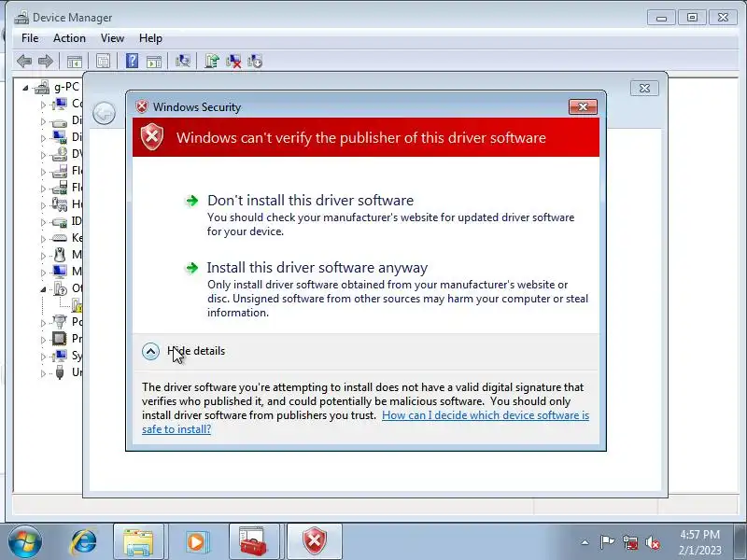Viewport: 747px width, 560px height.
Task: Expand the Ports tree node arrow
Action: [x=43, y=323]
